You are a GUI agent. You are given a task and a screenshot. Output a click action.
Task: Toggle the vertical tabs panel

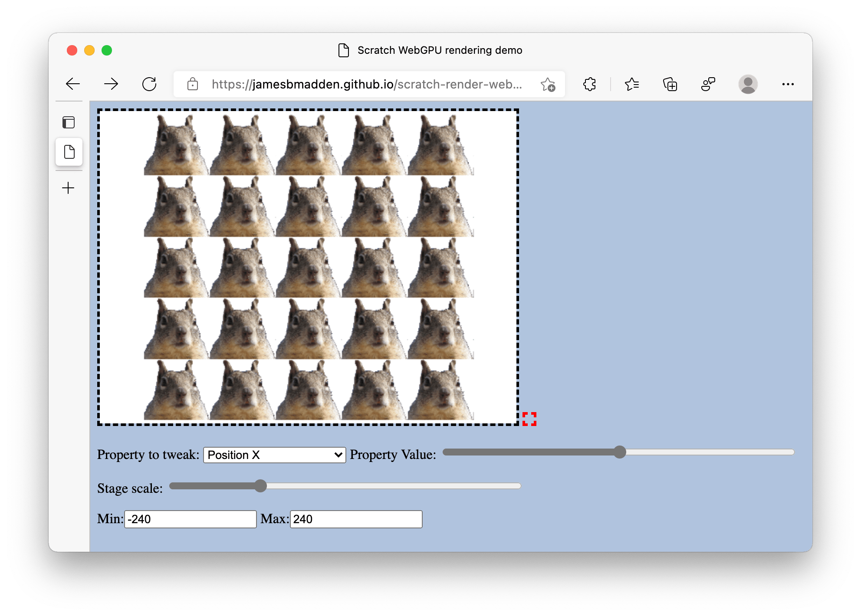[x=69, y=123]
